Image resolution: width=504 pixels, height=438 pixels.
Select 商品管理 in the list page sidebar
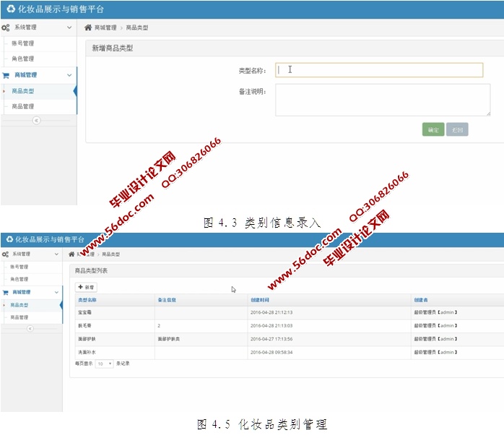[19, 317]
